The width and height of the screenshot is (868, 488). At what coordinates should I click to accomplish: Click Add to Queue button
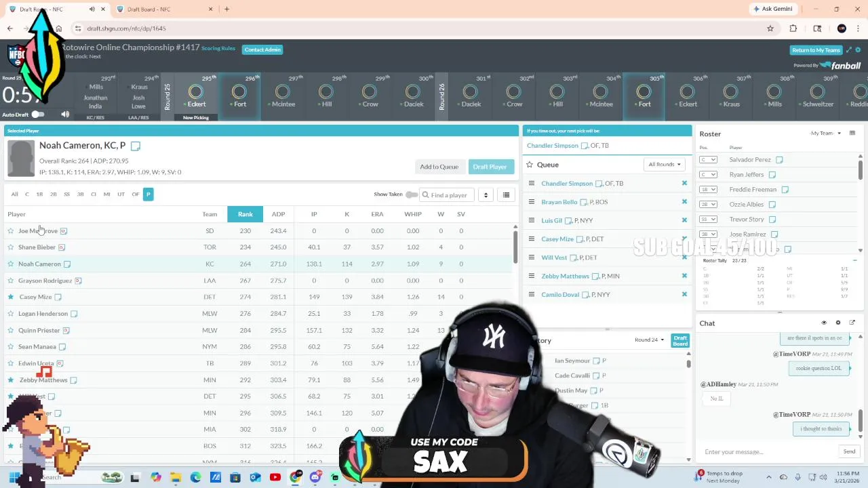click(x=439, y=167)
